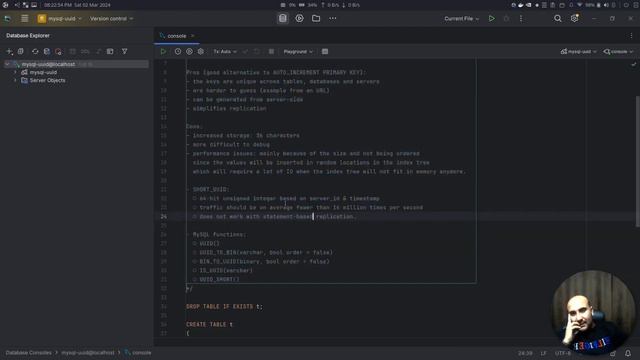This screenshot has height=360, width=640.
Task: Click the Database Explorer panel title
Action: coord(28,36)
